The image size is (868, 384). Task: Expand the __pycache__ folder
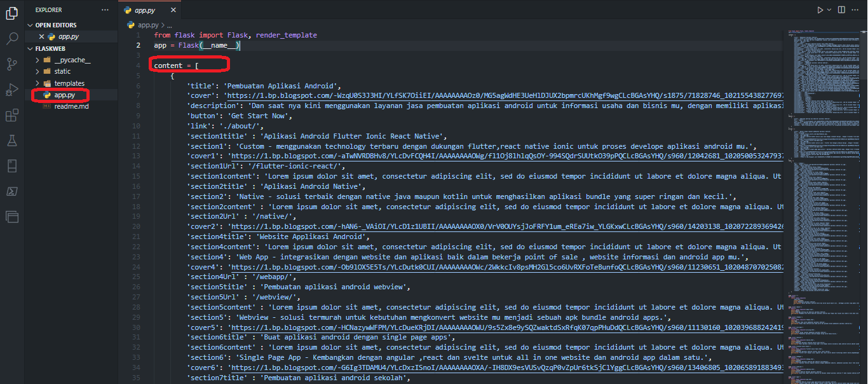pyautogui.click(x=71, y=60)
